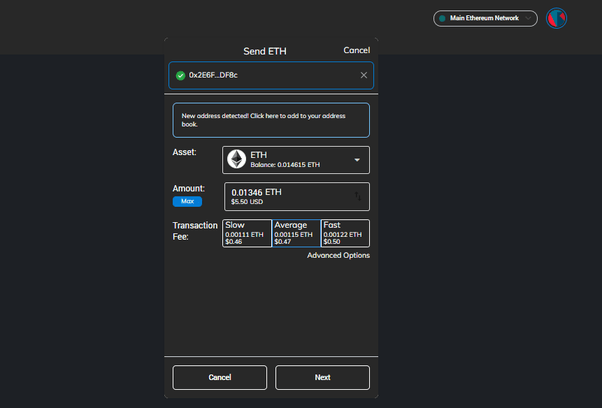Click the green address verified checkmark
This screenshot has height=408, width=602.
coord(180,75)
